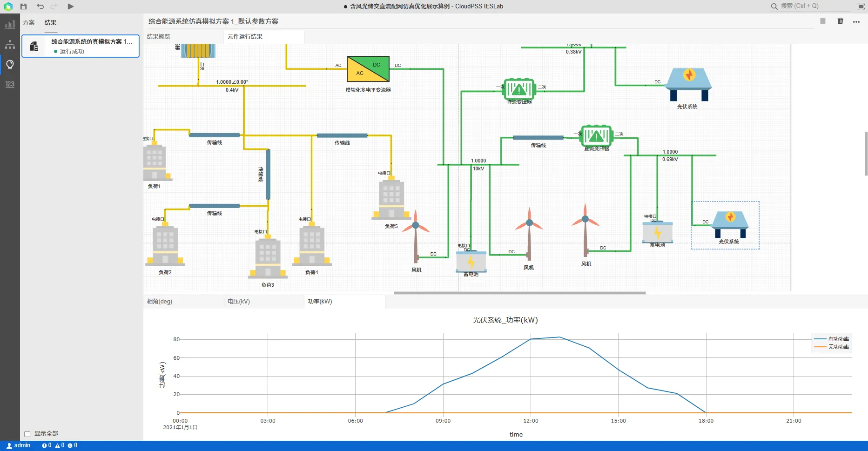Select the lightbulb sidebar icon
The image size is (868, 451).
pos(10,64)
